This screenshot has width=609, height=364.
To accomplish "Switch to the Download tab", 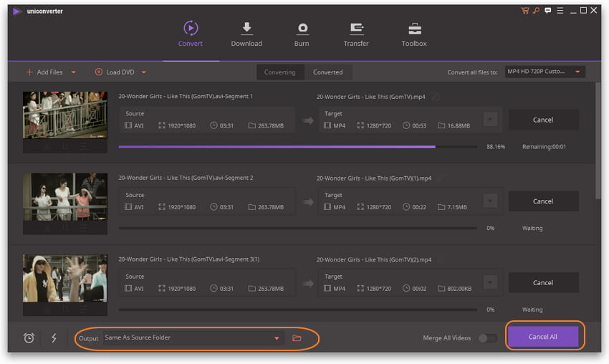I will 246,34.
